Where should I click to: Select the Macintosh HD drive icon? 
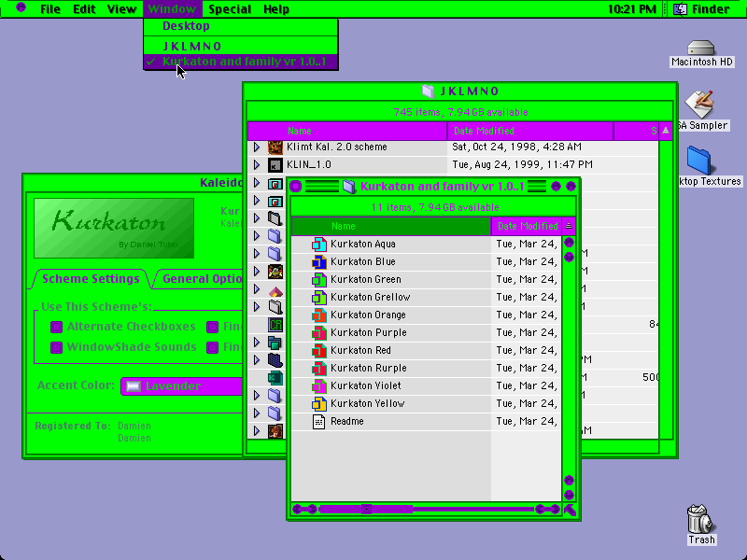(x=701, y=48)
